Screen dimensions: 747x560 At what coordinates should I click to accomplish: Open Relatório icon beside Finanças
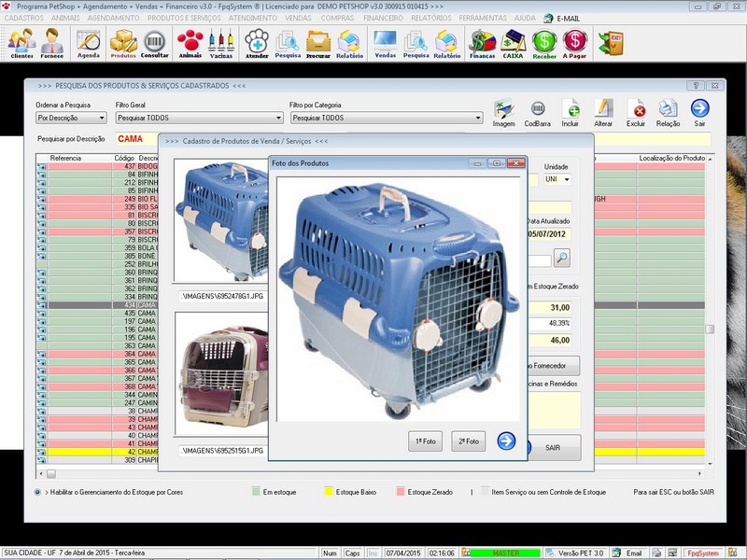(447, 44)
